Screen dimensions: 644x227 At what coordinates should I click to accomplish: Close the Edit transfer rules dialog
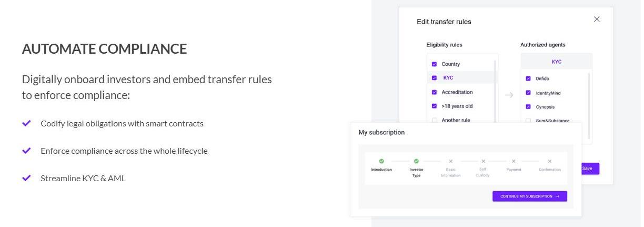[597, 19]
